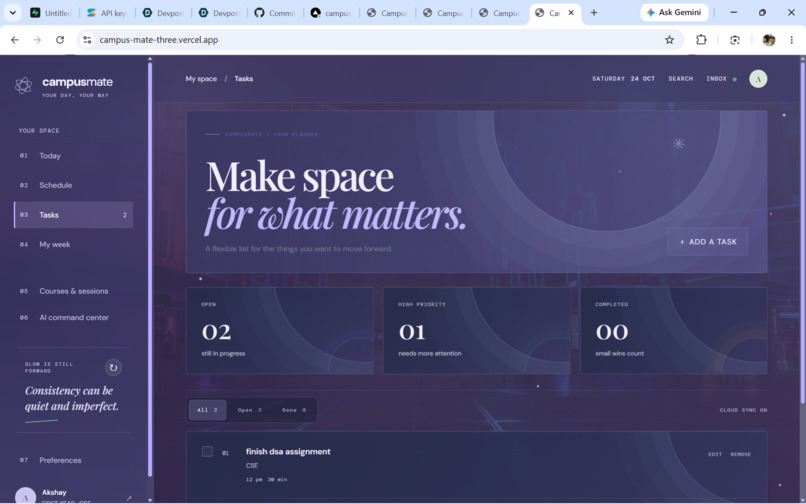Open Schedule from the sidebar
Image resolution: width=806 pixels, height=504 pixels.
(x=73, y=185)
